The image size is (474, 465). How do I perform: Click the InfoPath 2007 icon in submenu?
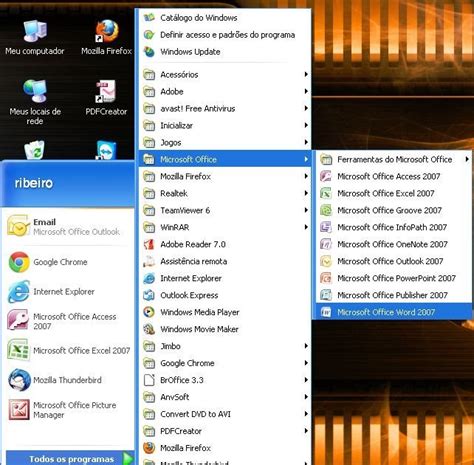pos(326,227)
